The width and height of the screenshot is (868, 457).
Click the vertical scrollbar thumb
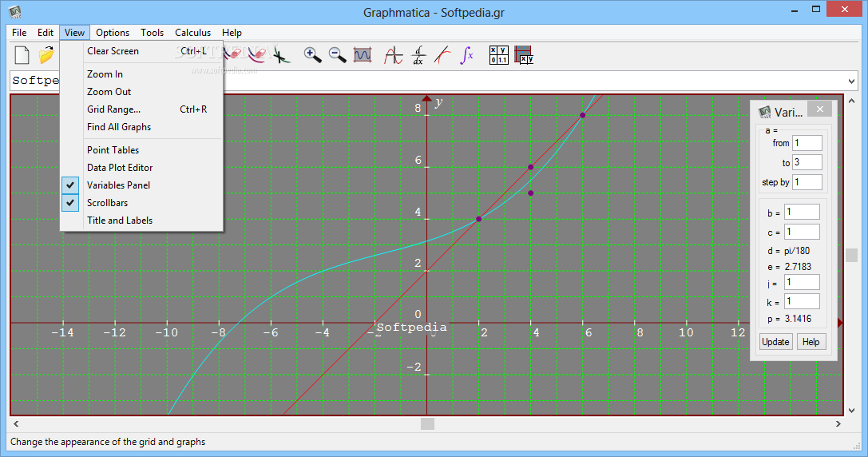click(851, 255)
